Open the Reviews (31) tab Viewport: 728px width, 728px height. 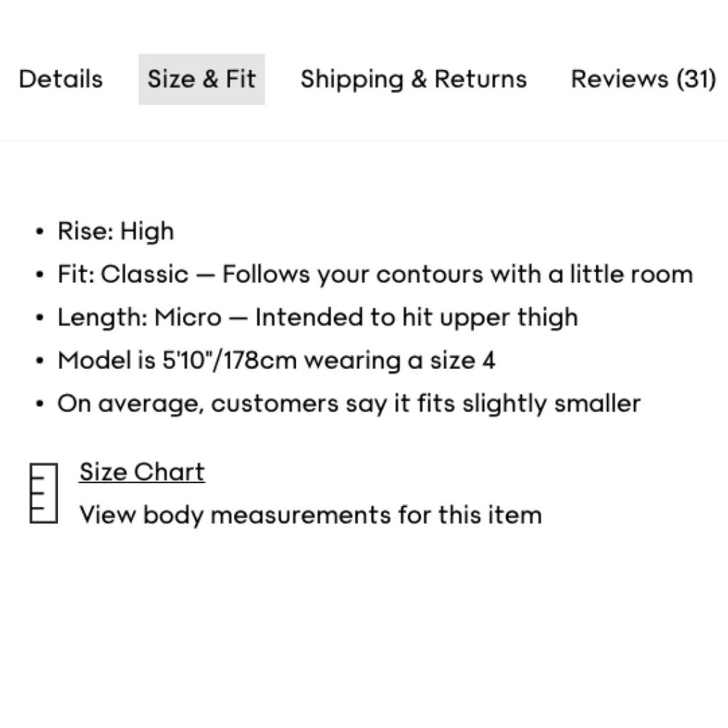point(644,79)
